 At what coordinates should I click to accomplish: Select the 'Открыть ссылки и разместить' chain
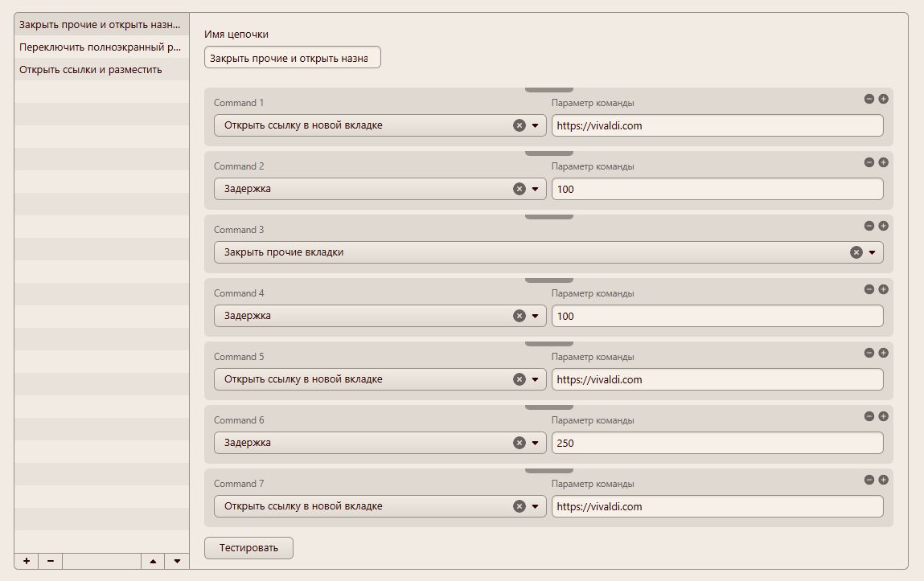pyautogui.click(x=91, y=70)
